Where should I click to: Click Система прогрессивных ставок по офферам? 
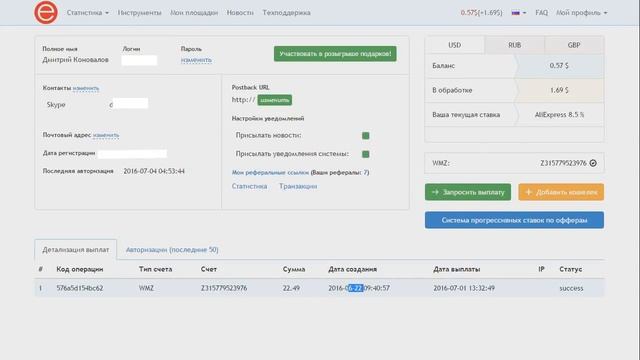(514, 220)
